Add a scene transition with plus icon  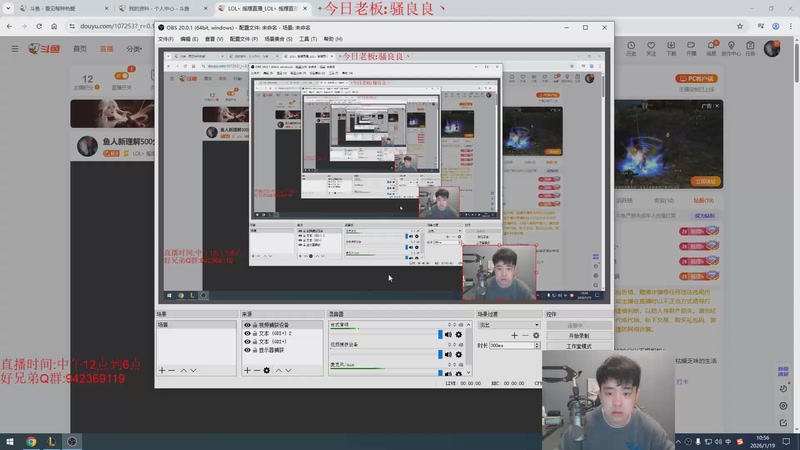pyautogui.click(x=514, y=335)
